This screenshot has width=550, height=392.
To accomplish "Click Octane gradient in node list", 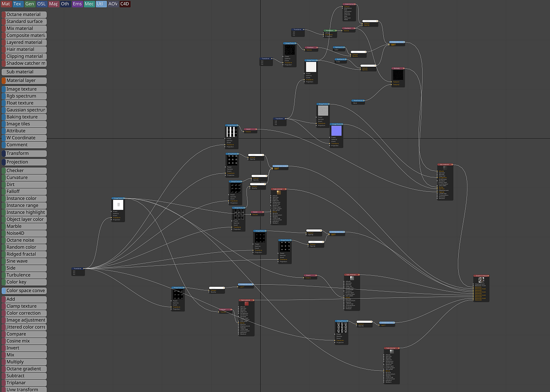I will (24, 369).
